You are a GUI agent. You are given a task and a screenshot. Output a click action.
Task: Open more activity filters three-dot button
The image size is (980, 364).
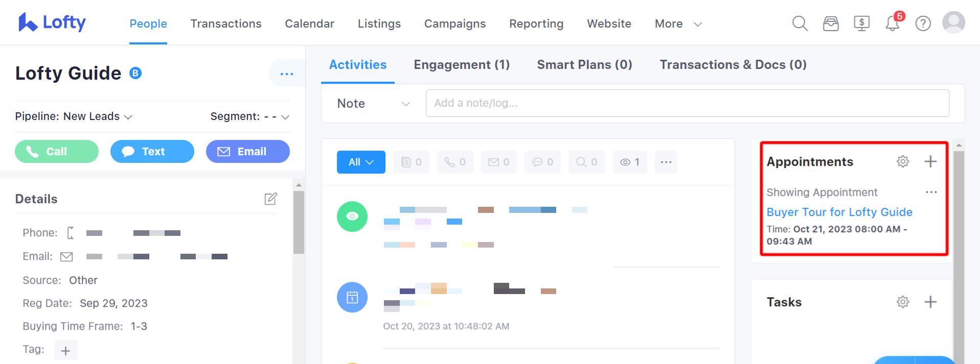[666, 162]
